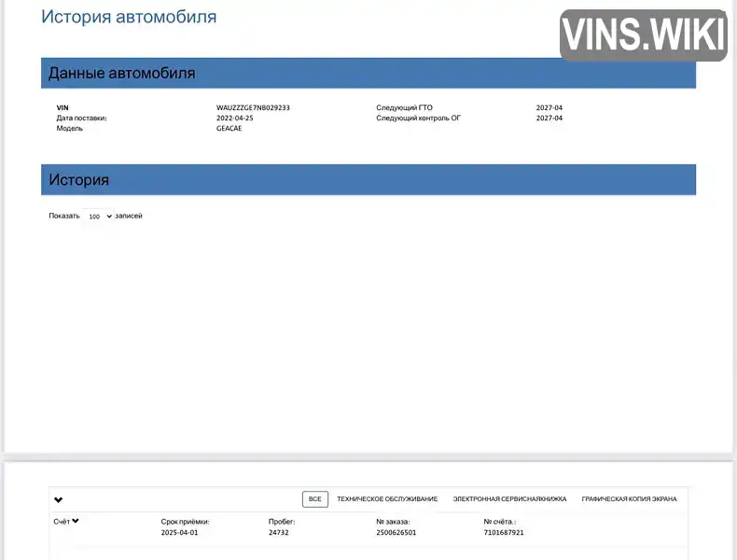Click the № счёта label
The width and height of the screenshot is (737, 560).
coord(500,522)
